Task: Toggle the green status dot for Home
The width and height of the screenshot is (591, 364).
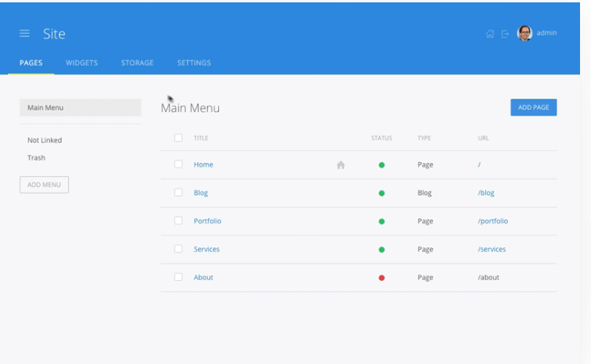Action: click(x=382, y=165)
